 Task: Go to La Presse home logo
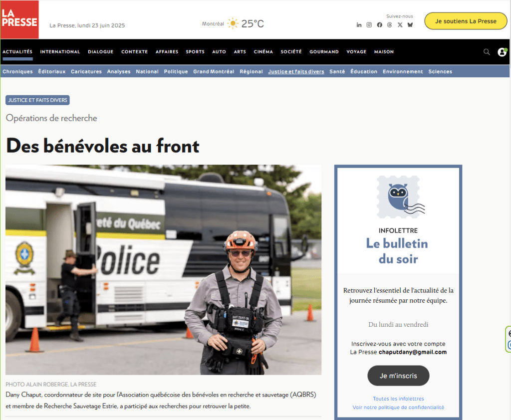(19, 19)
